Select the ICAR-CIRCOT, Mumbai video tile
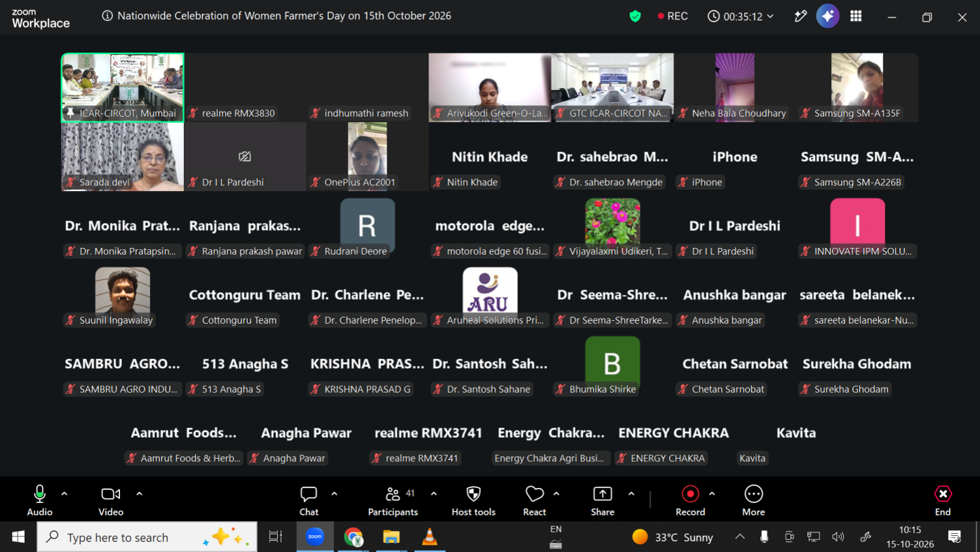 click(123, 88)
